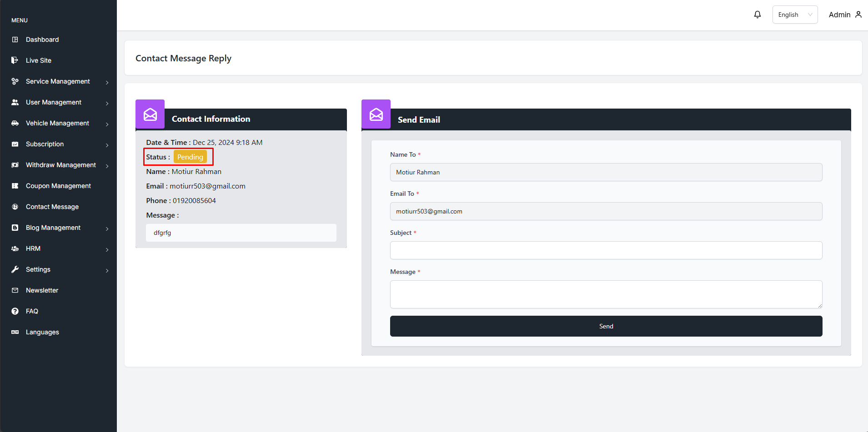Click the phone number 01920085604

click(x=194, y=201)
